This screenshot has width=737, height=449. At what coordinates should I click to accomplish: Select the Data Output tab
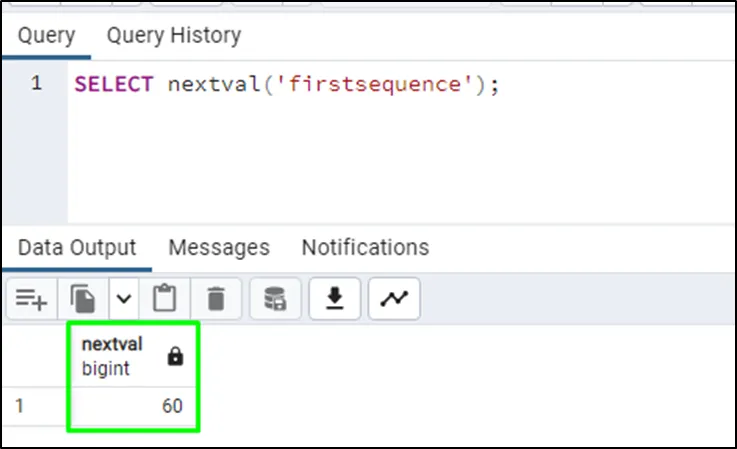[x=77, y=247]
